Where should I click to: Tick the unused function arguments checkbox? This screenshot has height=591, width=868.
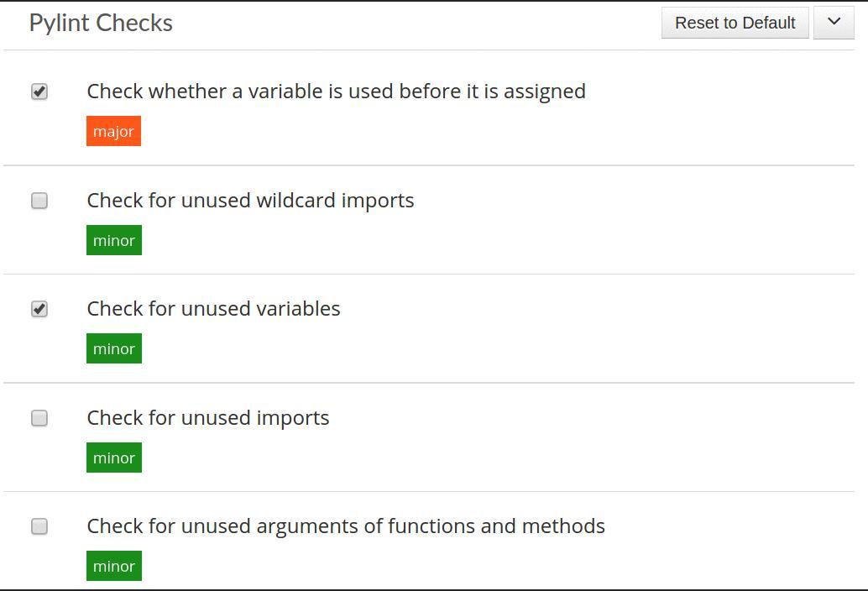[39, 526]
